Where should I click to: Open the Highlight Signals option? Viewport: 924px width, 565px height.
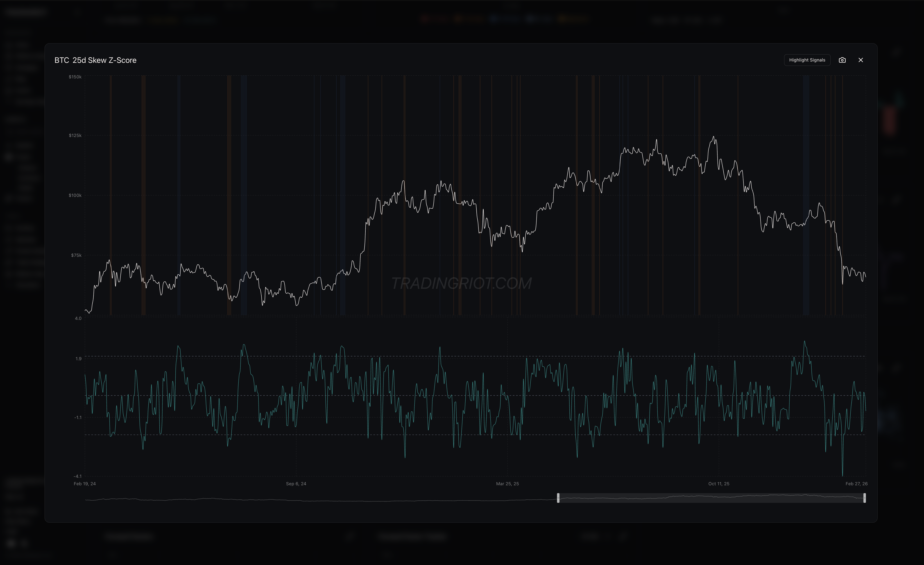point(807,60)
